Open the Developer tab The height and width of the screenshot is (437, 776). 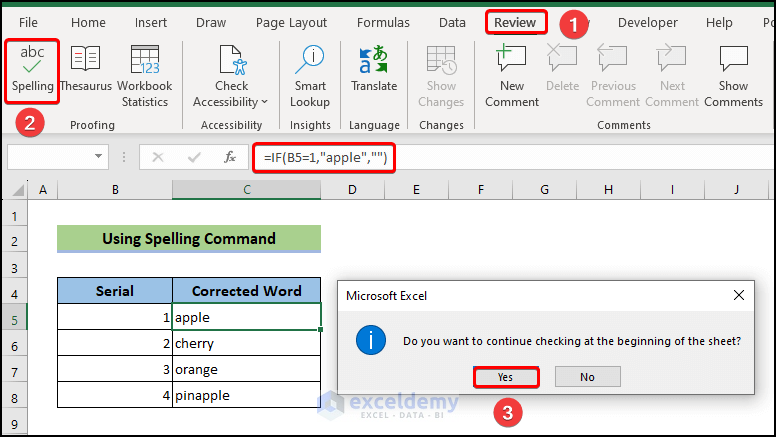tap(647, 23)
